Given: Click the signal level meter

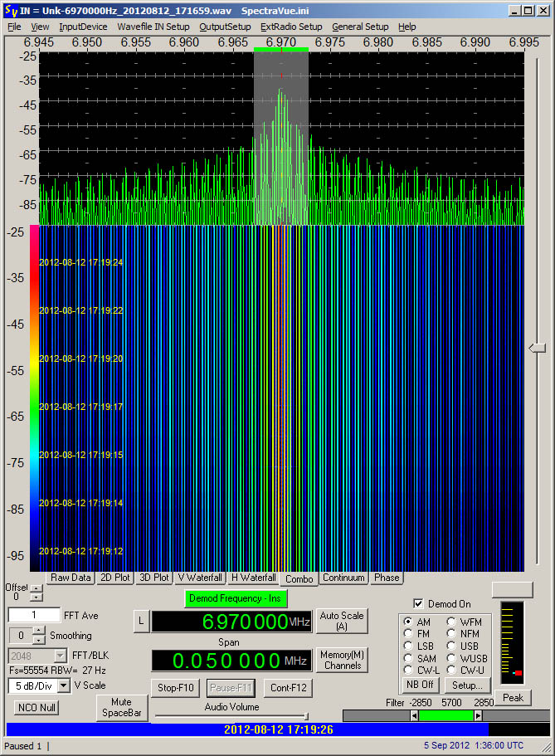Looking at the screenshot, I should (x=512, y=642).
